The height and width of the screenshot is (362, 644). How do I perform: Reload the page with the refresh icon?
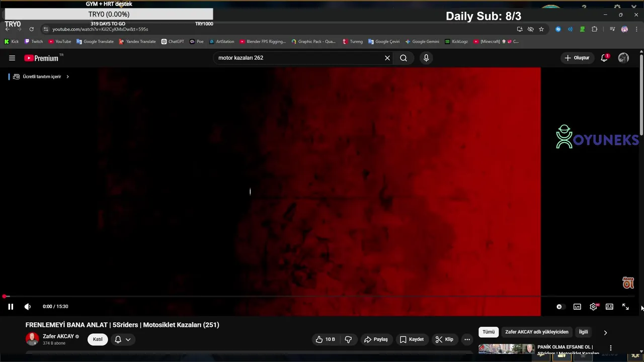31,29
